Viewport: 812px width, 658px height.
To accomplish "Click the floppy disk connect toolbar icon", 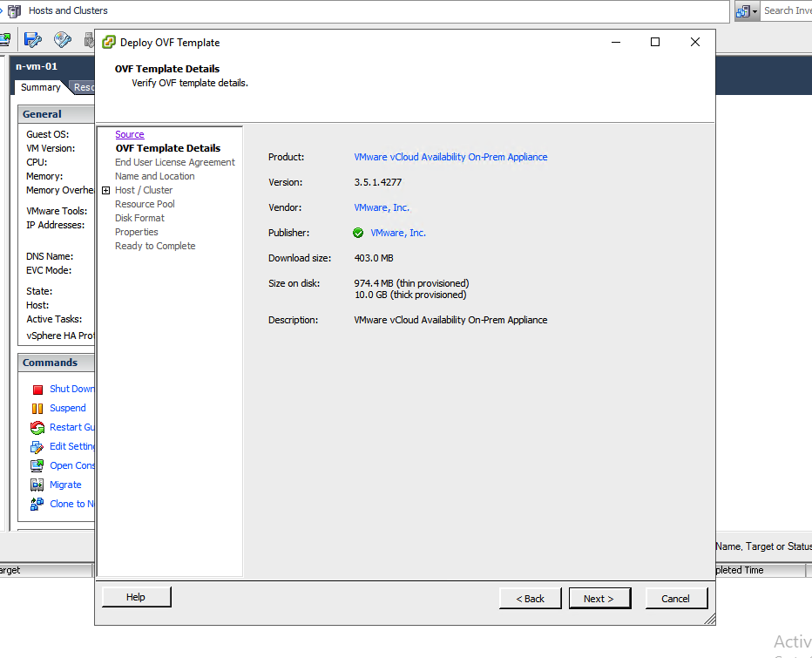I will point(32,39).
